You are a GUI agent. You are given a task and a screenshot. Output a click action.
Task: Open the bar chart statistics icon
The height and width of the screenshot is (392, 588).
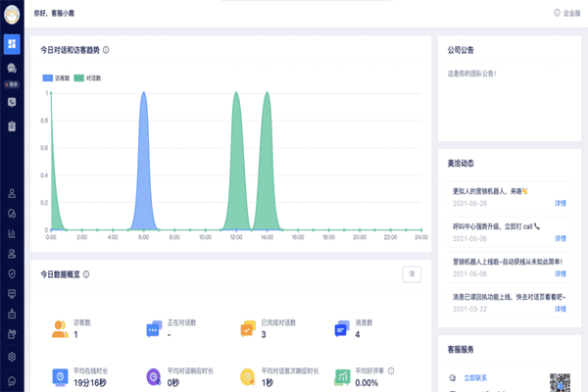point(12,233)
